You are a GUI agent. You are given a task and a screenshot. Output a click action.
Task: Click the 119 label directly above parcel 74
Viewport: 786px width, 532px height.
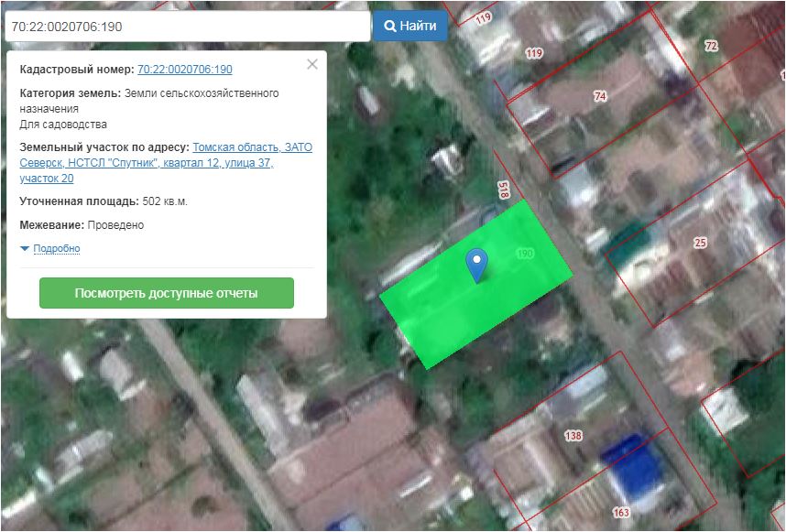[533, 53]
